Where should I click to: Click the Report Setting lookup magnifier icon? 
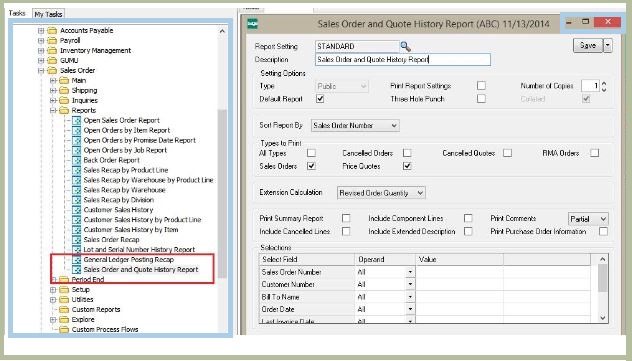coord(405,47)
